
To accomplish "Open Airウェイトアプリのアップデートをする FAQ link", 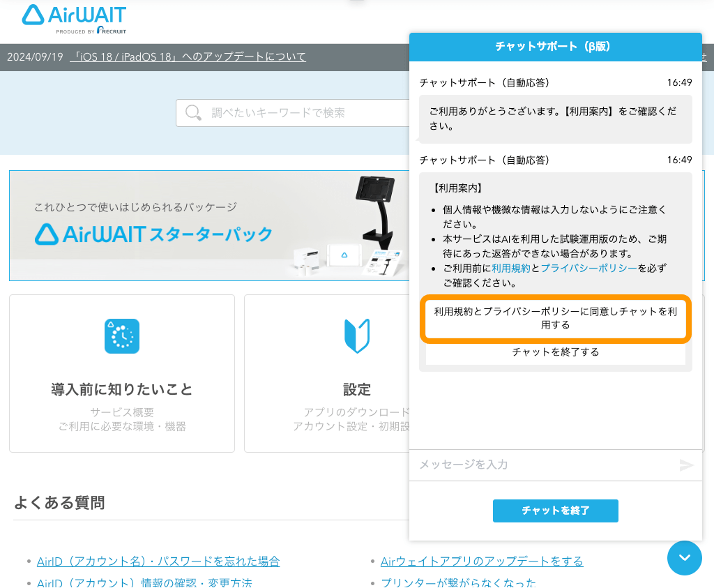I will coord(482,561).
